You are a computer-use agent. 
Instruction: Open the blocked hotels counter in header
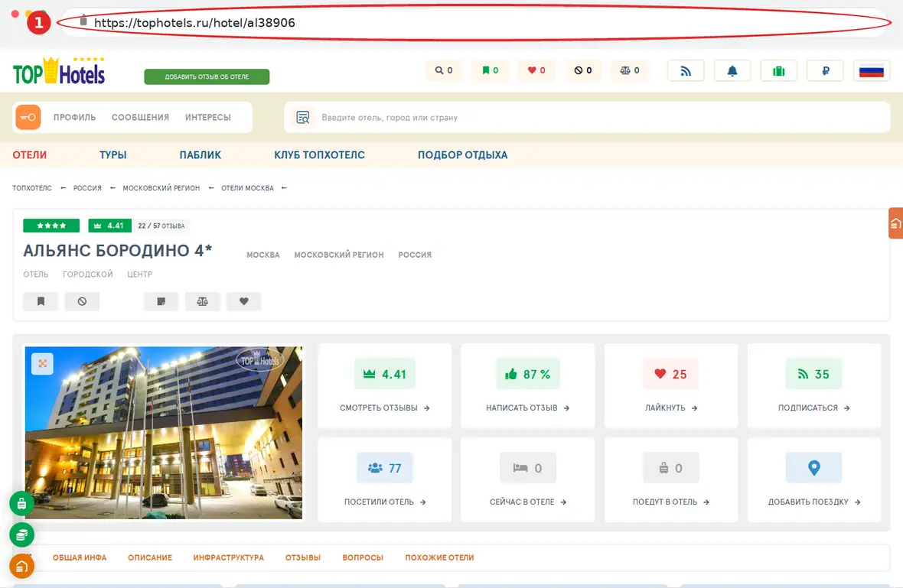(x=583, y=70)
